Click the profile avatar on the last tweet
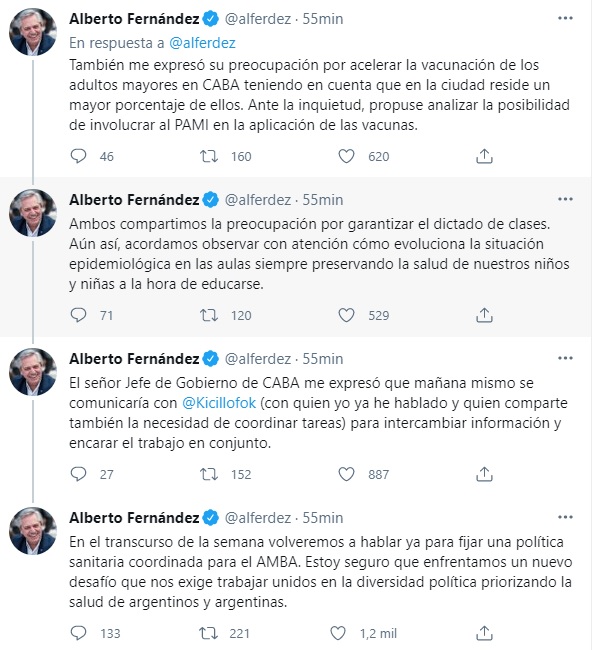 point(33,531)
